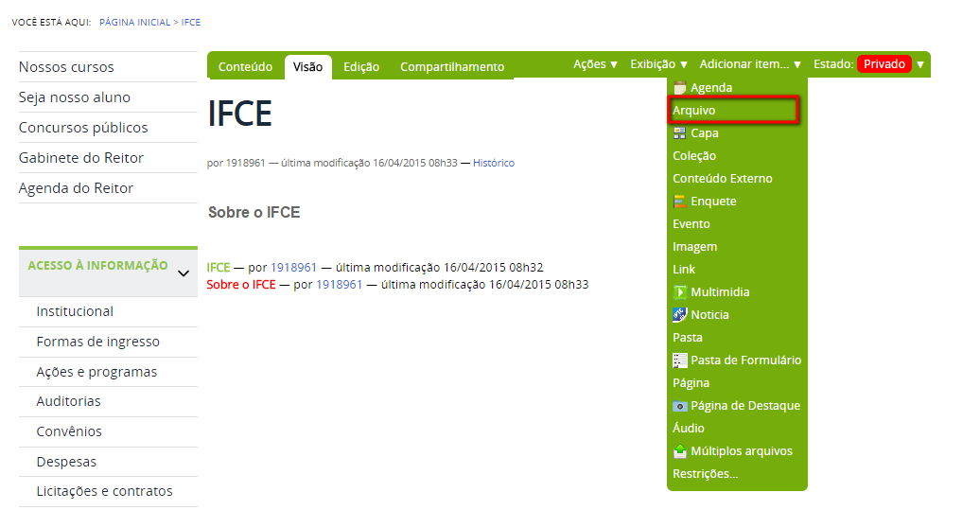Add a new Pasta item
980x510 pixels.
click(688, 338)
